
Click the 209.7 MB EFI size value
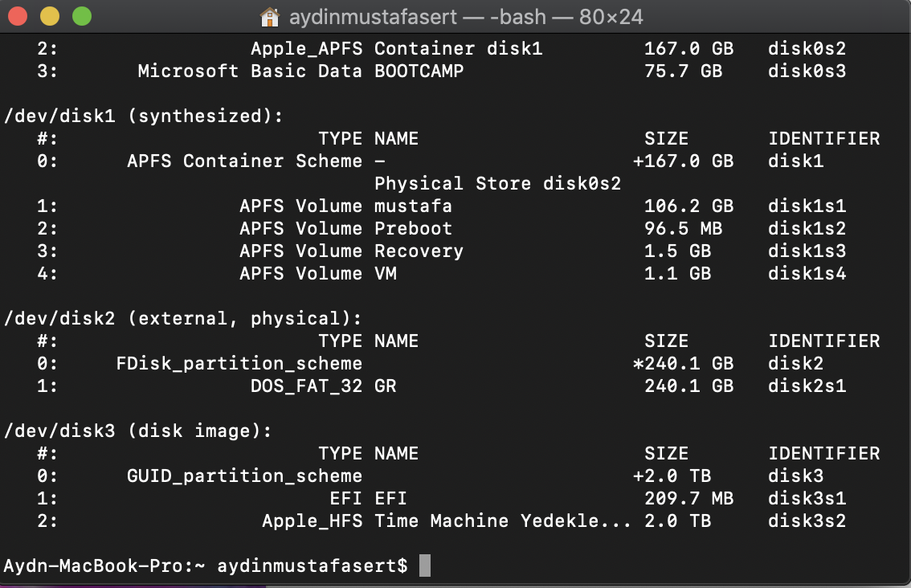tap(688, 498)
